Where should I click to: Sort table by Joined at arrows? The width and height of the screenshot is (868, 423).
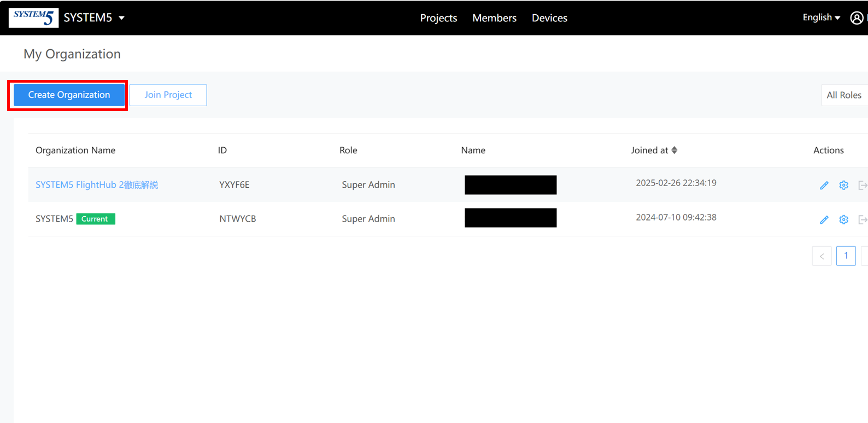(675, 150)
